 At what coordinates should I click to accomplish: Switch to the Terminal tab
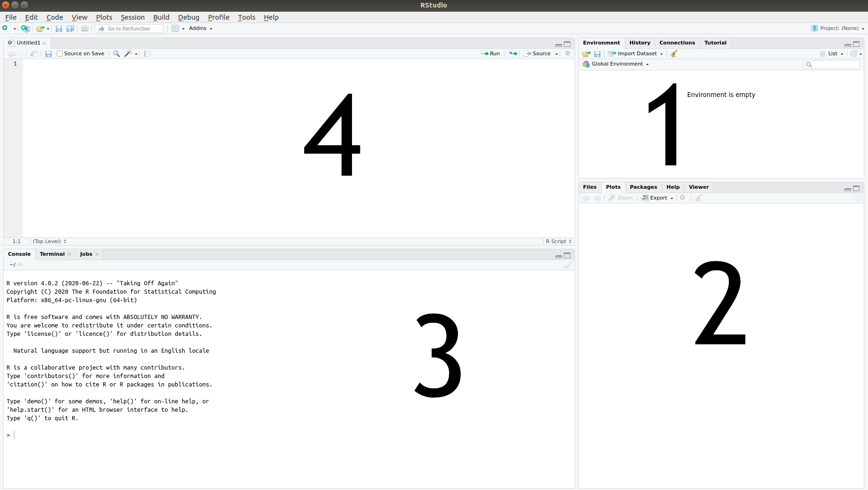(52, 254)
